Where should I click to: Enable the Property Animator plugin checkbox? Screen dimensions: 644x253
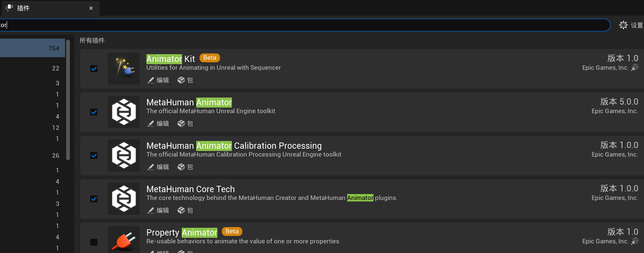pyautogui.click(x=94, y=242)
